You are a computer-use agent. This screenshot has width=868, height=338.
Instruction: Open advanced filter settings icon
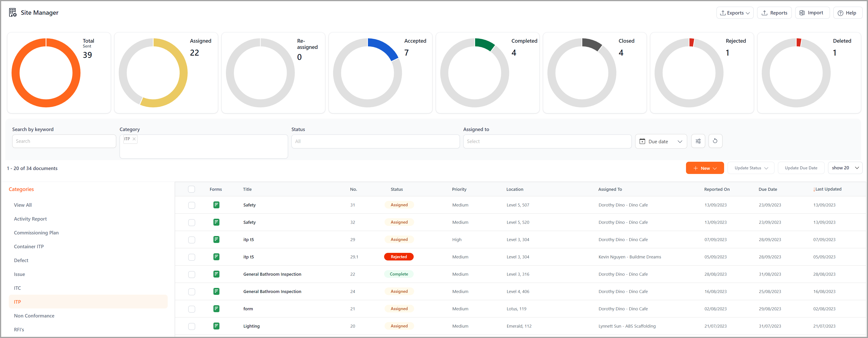(698, 141)
